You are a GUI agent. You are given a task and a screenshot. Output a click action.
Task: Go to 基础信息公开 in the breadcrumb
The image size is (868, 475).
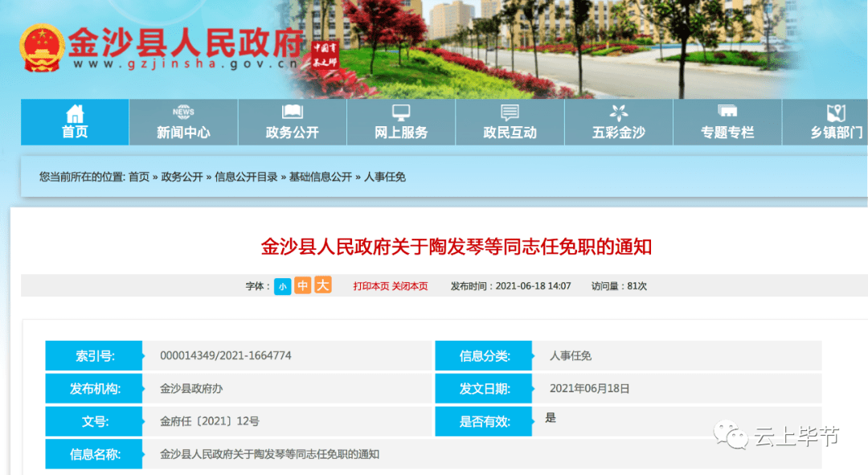(321, 177)
